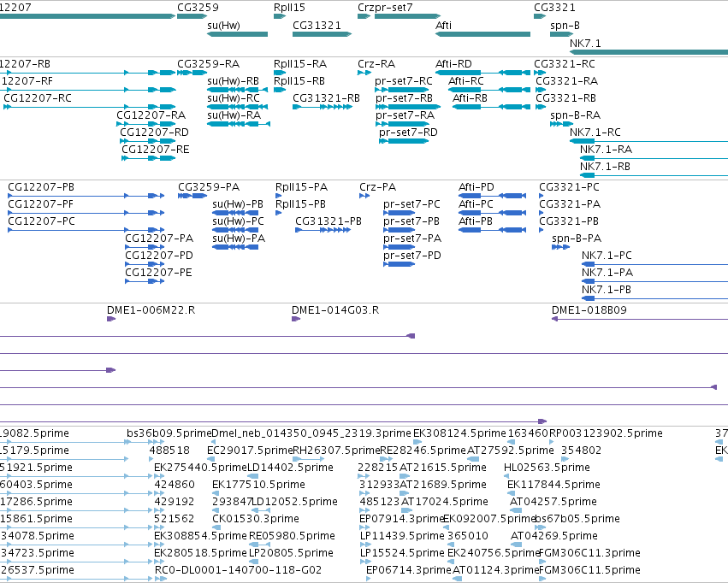Click the NK7.1-PB protein label
This screenshot has height=583, width=728.
(607, 290)
